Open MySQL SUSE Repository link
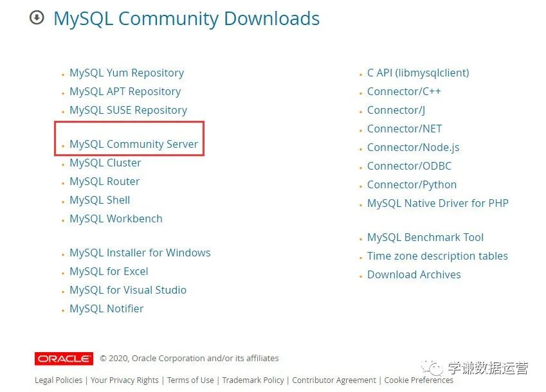Viewport: 546px width, 392px height. (128, 111)
